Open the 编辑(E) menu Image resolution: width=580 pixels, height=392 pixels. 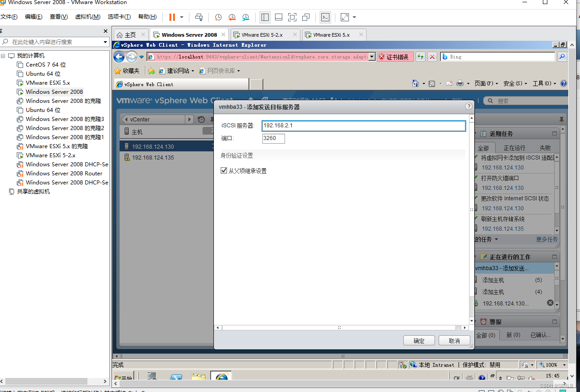click(34, 17)
